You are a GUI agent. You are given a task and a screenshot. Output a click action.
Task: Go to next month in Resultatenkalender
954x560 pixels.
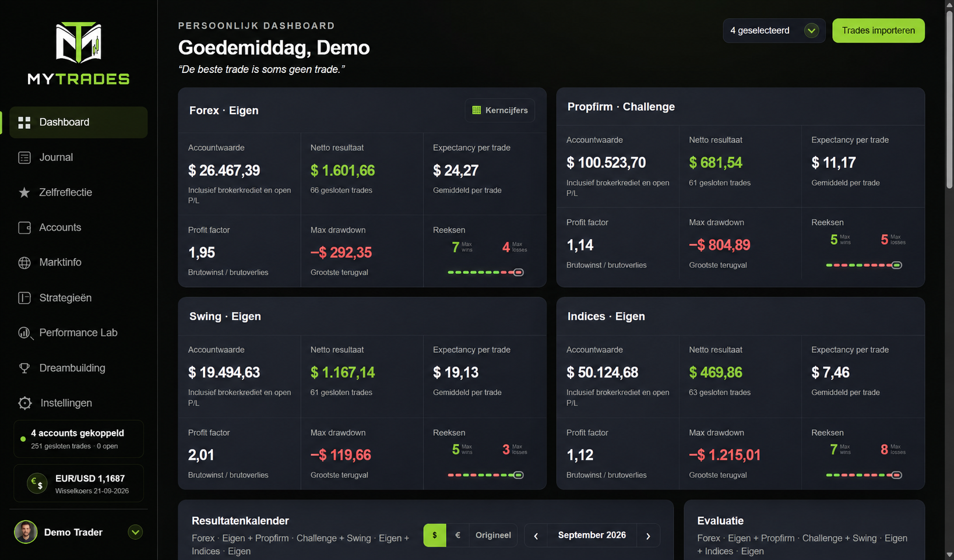click(648, 536)
